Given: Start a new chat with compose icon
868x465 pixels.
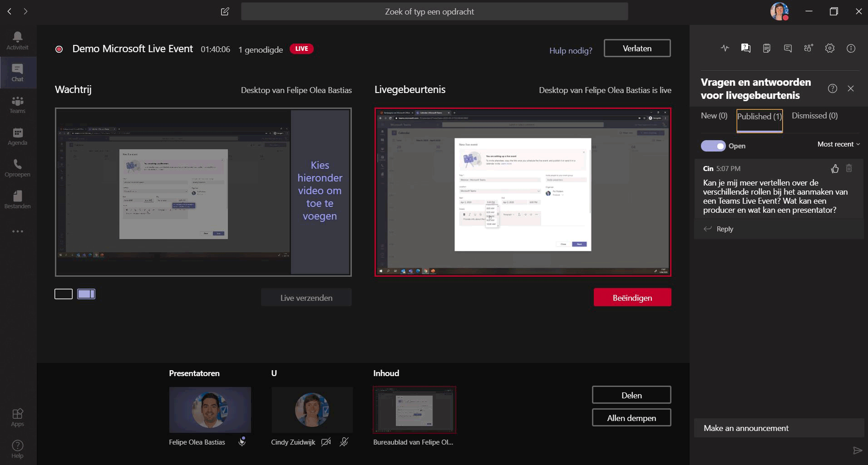Looking at the screenshot, I should pyautogui.click(x=225, y=11).
